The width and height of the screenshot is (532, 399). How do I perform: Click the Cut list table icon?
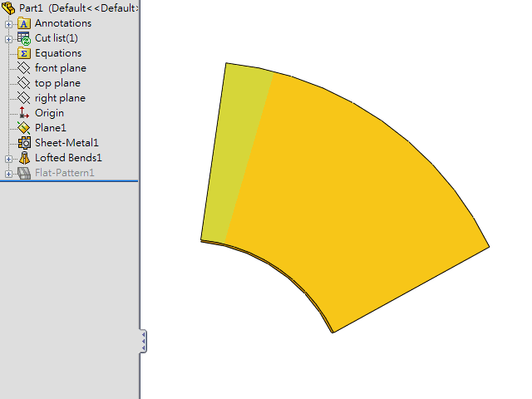(24, 38)
